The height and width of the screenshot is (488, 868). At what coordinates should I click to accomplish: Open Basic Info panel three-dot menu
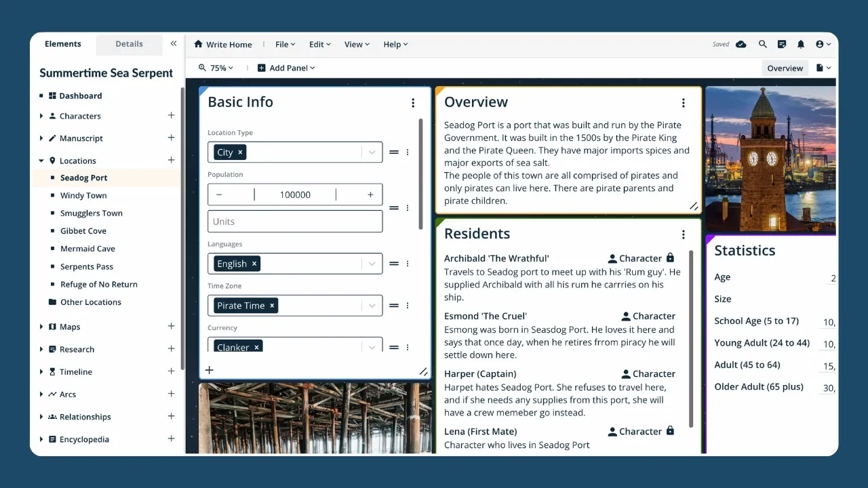coord(413,103)
